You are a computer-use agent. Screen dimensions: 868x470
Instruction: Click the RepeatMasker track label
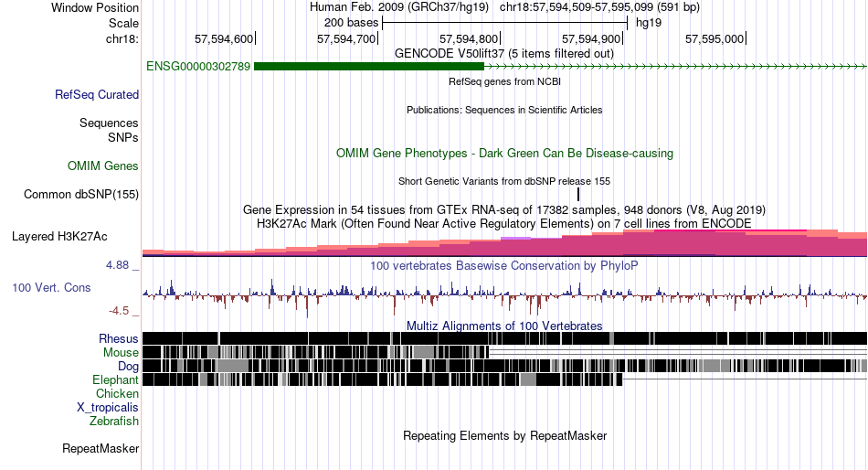(101, 448)
